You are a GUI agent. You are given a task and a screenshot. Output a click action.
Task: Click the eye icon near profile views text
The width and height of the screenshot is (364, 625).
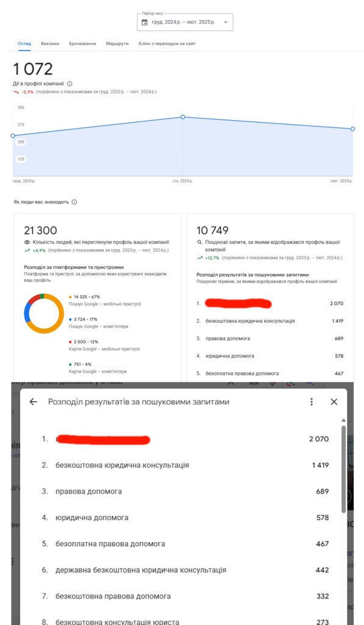pyautogui.click(x=27, y=242)
